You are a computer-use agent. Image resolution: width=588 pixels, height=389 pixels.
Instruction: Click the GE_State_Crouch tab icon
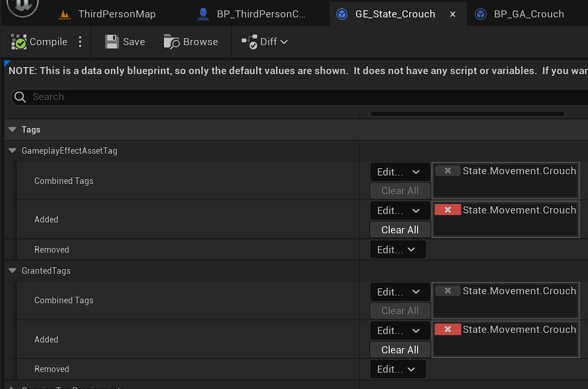(342, 14)
